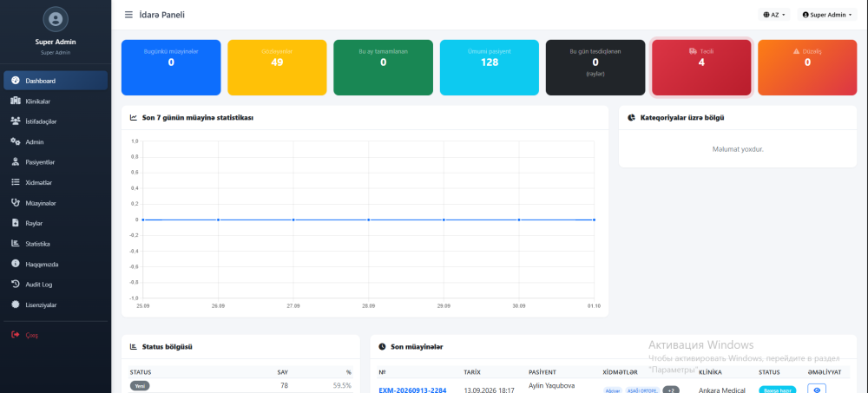The height and width of the screenshot is (393, 868).
Task: Open examination link EXM-20260913-2284
Action: (412, 390)
